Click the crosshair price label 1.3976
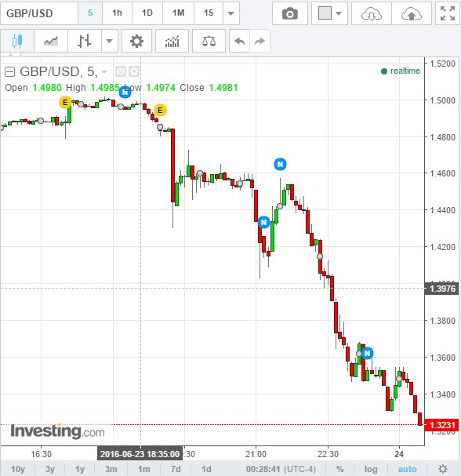The image size is (461, 476). click(x=442, y=288)
